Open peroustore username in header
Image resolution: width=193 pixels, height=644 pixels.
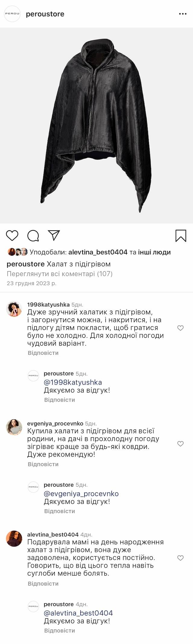tap(45, 14)
